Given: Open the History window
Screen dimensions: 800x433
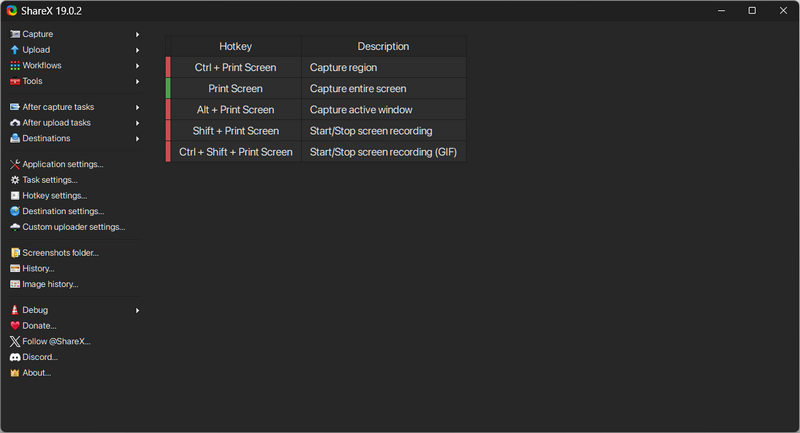Looking at the screenshot, I should pyautogui.click(x=38, y=269).
